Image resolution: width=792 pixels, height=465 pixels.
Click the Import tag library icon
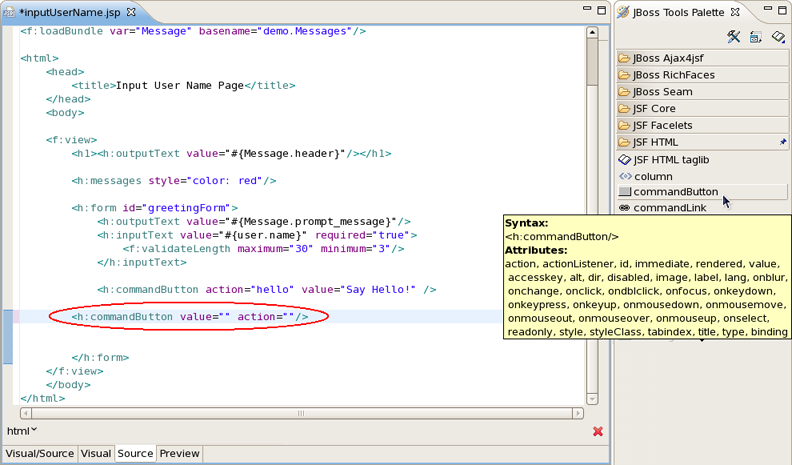(778, 37)
